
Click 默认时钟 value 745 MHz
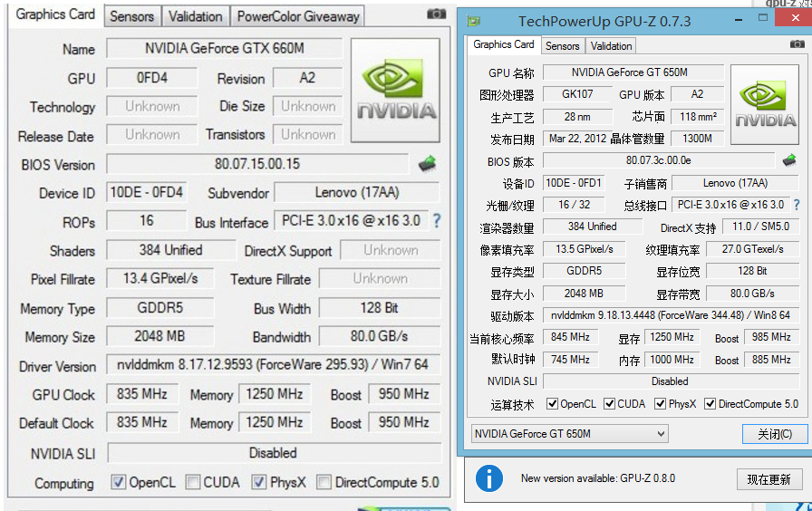(570, 360)
